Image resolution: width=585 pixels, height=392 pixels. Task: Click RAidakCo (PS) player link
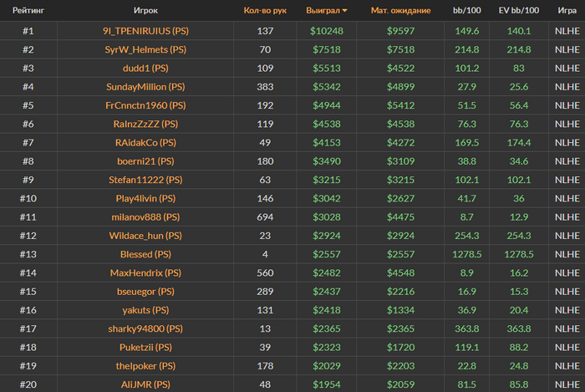point(145,142)
